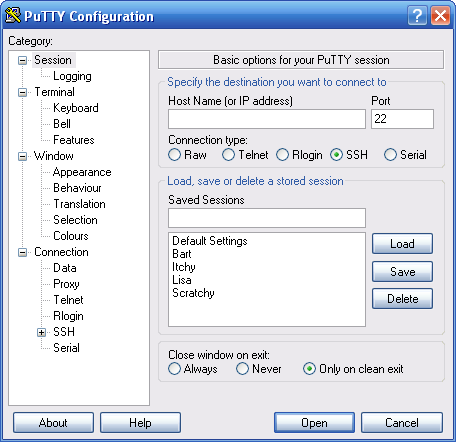Click the Delete session button
Viewport: 456px width, 442px height.
(x=402, y=299)
